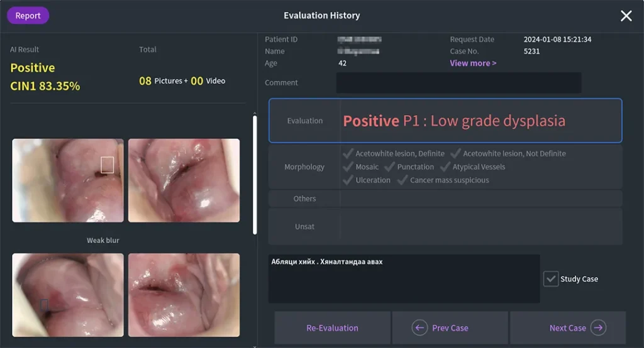Viewport: 644px width, 348px height.
Task: Click the doctor's notes text area
Action: (404, 279)
